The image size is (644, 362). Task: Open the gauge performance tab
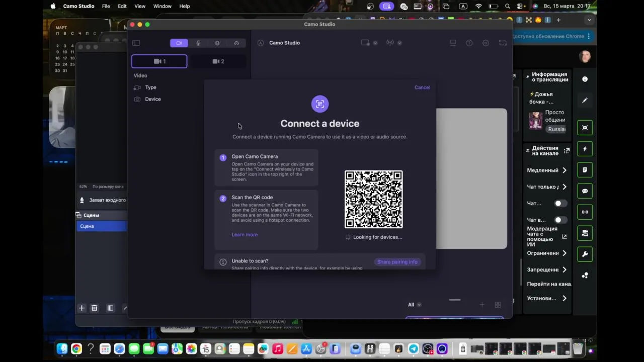point(236,43)
